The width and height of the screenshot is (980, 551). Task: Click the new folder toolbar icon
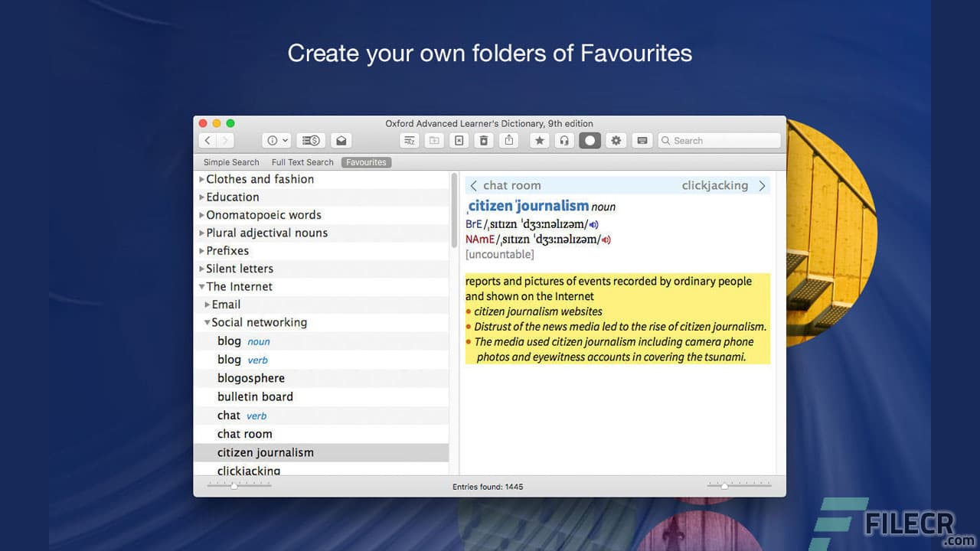pyautogui.click(x=434, y=141)
